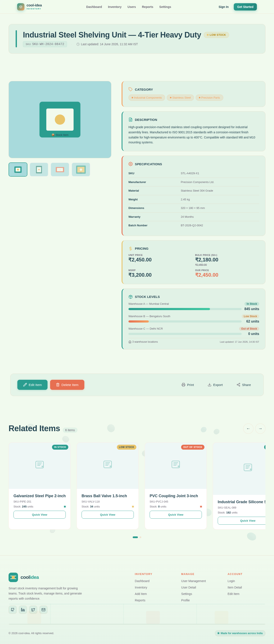274x644 pixels.
Task: Select the first product thumbnail
Action: [x=18, y=170]
